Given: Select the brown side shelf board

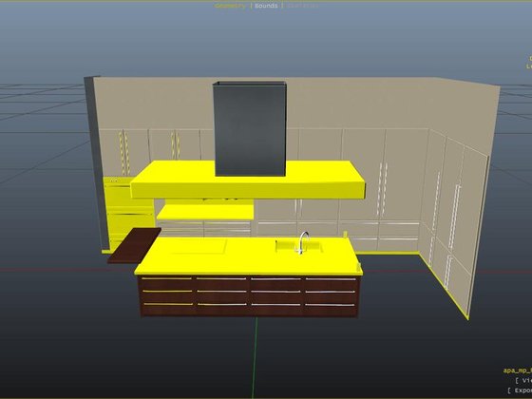Looking at the screenshot, I should point(134,246).
